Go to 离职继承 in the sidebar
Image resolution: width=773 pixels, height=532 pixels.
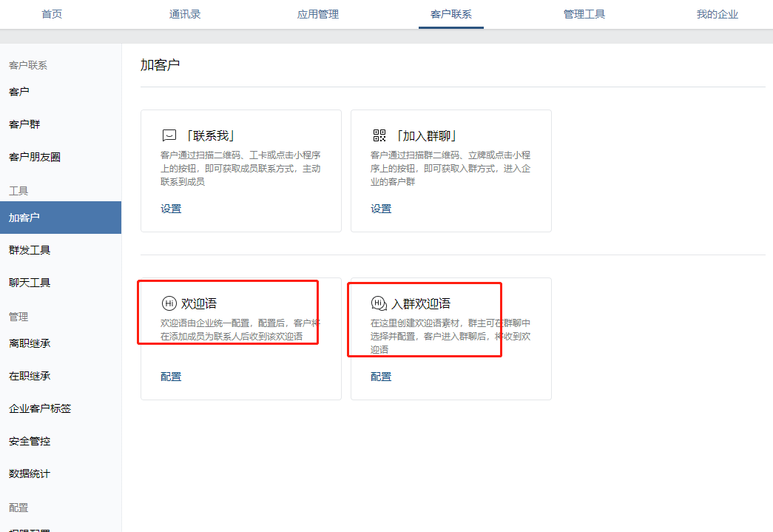30,343
